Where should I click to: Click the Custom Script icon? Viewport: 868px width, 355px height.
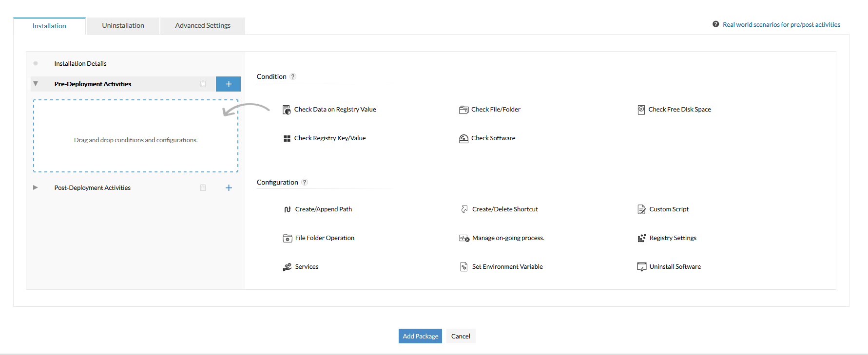click(641, 209)
